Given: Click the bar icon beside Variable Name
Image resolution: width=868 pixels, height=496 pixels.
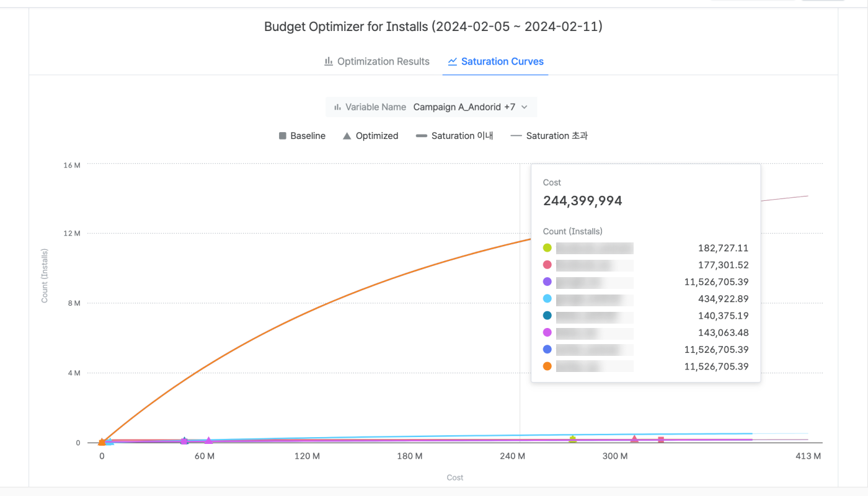Looking at the screenshot, I should (x=338, y=107).
